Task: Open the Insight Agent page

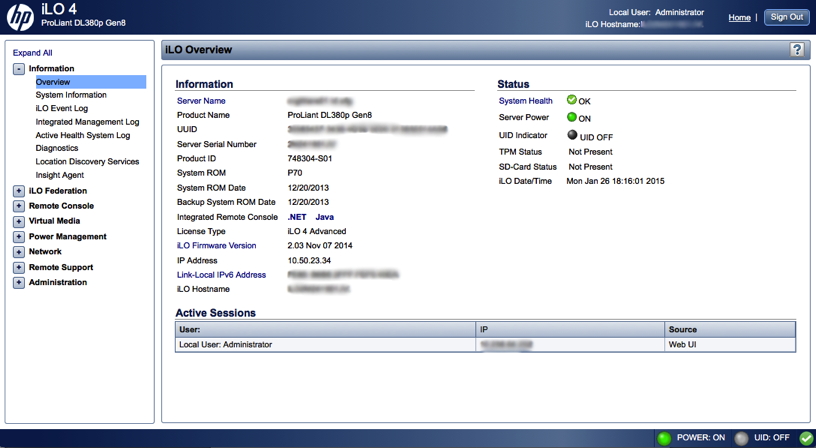Action: [x=59, y=175]
